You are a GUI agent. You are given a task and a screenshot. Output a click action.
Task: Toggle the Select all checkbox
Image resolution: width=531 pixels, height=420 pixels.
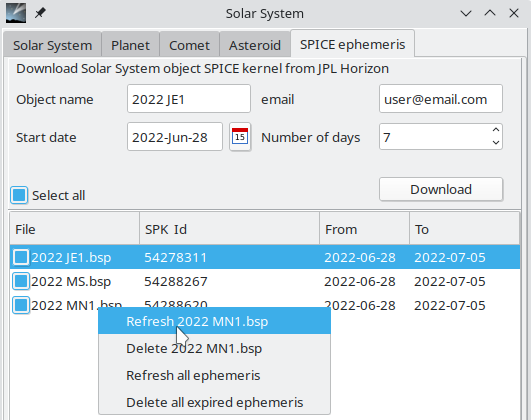click(x=19, y=195)
